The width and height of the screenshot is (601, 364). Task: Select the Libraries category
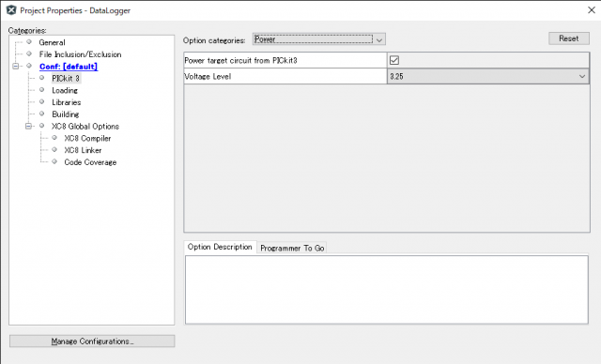67,102
